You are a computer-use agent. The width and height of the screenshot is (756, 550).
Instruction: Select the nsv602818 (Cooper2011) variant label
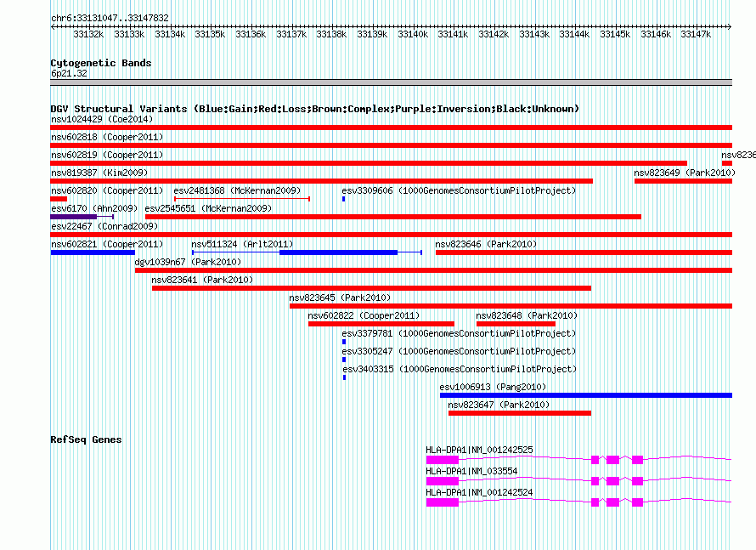107,137
